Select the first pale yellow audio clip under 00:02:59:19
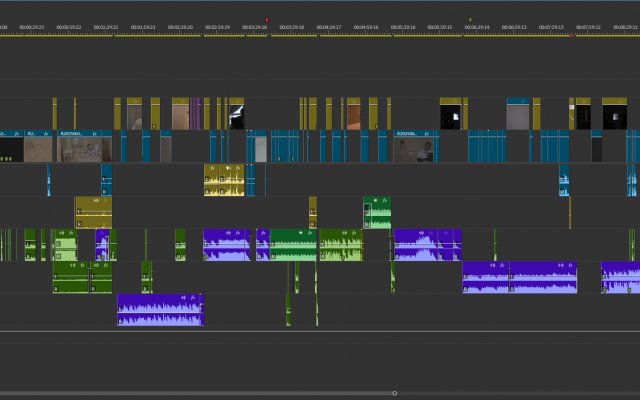 coord(211,180)
